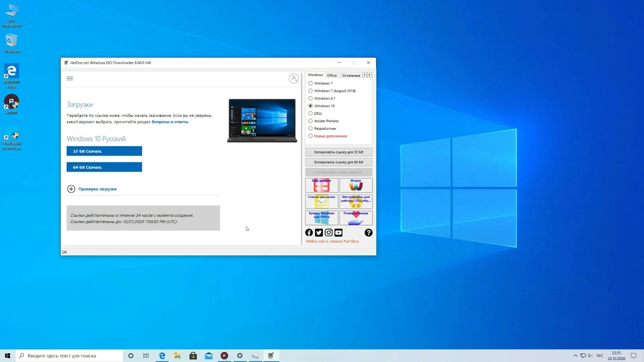Click the Instagram social media icon
This screenshot has height=362, width=644.
click(328, 233)
